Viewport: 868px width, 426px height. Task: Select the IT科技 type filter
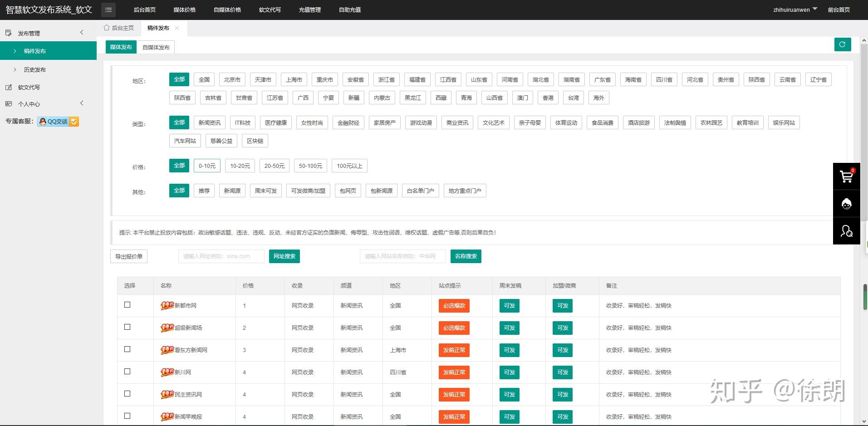pyautogui.click(x=243, y=122)
